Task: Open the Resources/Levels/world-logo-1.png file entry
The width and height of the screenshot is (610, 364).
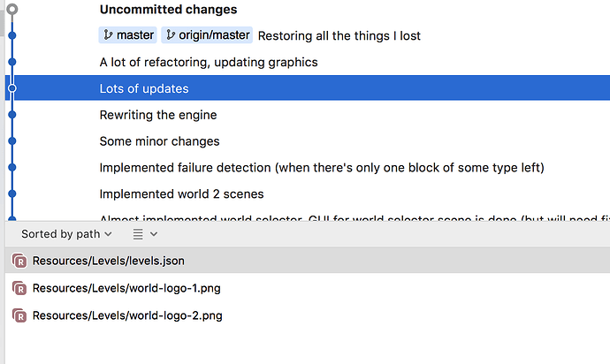Action: (127, 288)
